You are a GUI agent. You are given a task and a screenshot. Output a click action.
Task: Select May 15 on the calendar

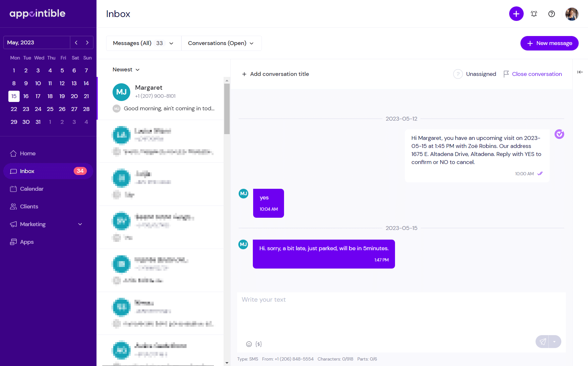coord(14,96)
